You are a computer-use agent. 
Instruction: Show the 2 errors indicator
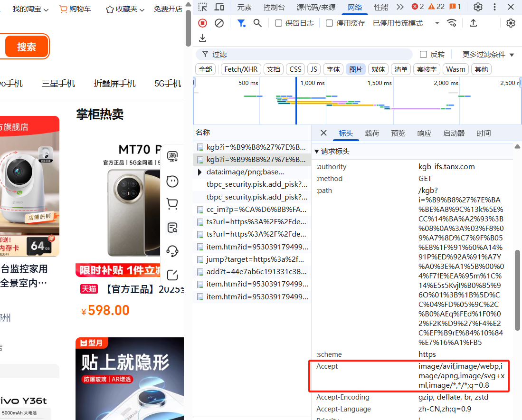coord(418,7)
